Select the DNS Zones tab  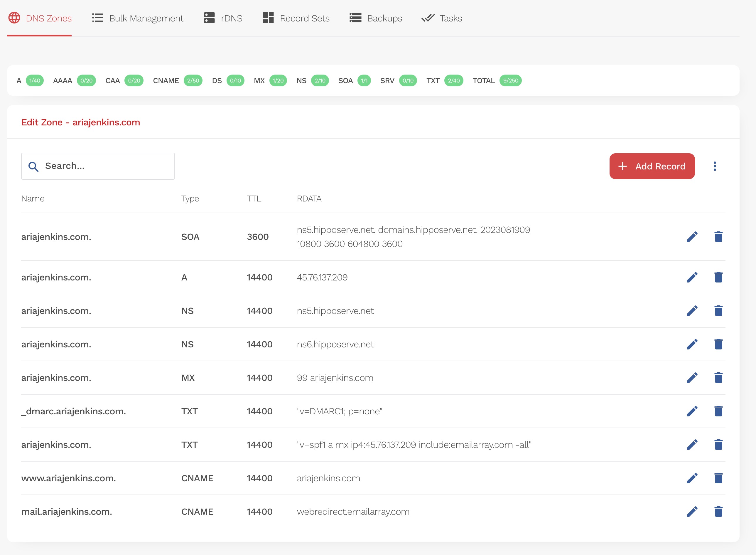coord(40,18)
